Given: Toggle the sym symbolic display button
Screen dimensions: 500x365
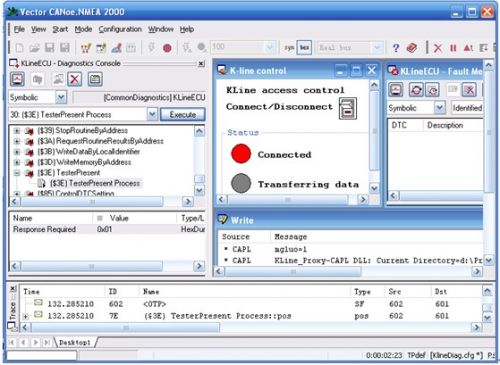Looking at the screenshot, I should (x=289, y=48).
